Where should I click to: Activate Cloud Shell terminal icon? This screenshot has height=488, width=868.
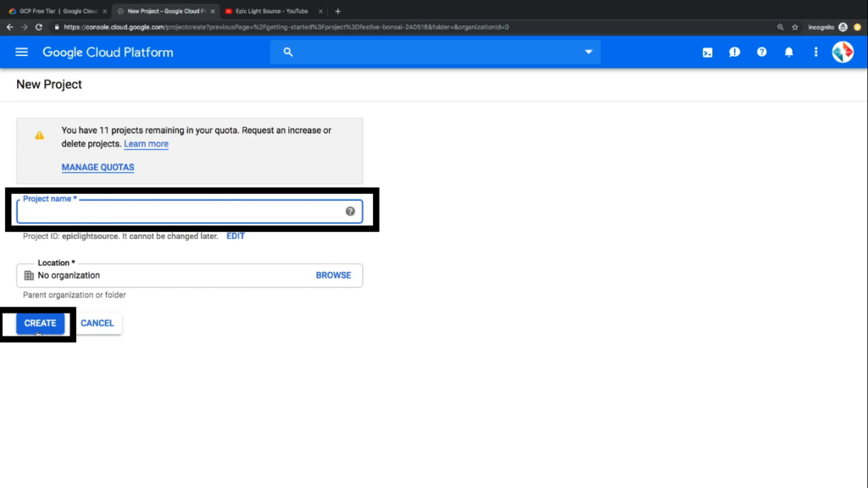pos(708,53)
